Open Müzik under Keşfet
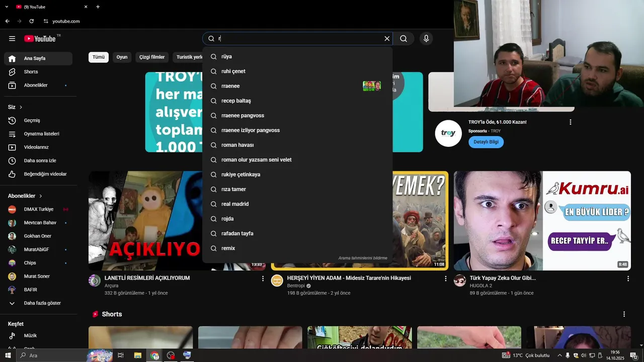Screen dimensions: 644x362 click(x=38, y=335)
